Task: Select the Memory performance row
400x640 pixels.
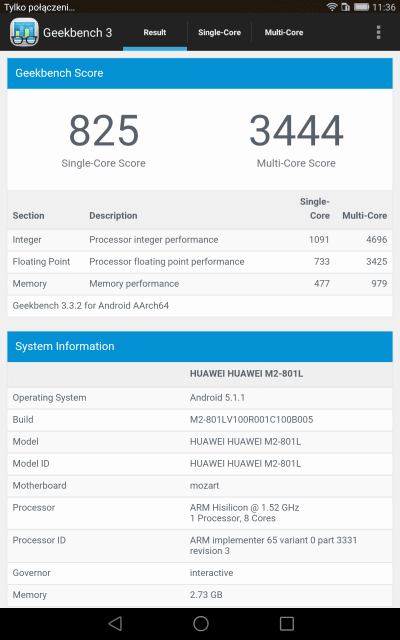Action: (x=200, y=284)
